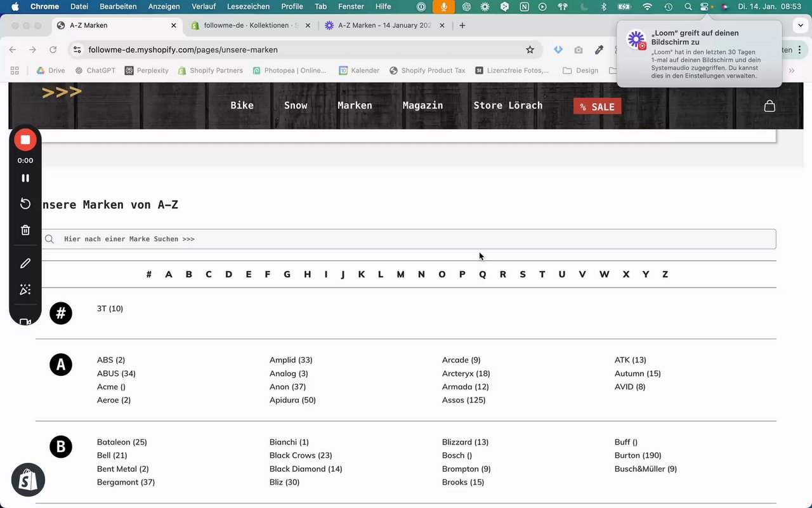Open the Snow navigation menu

coord(296,105)
